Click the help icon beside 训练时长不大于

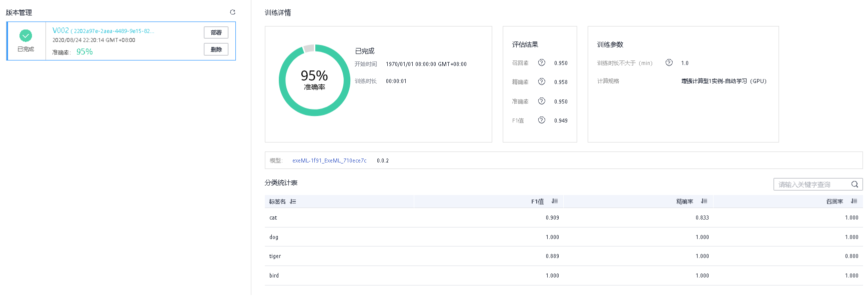669,62
